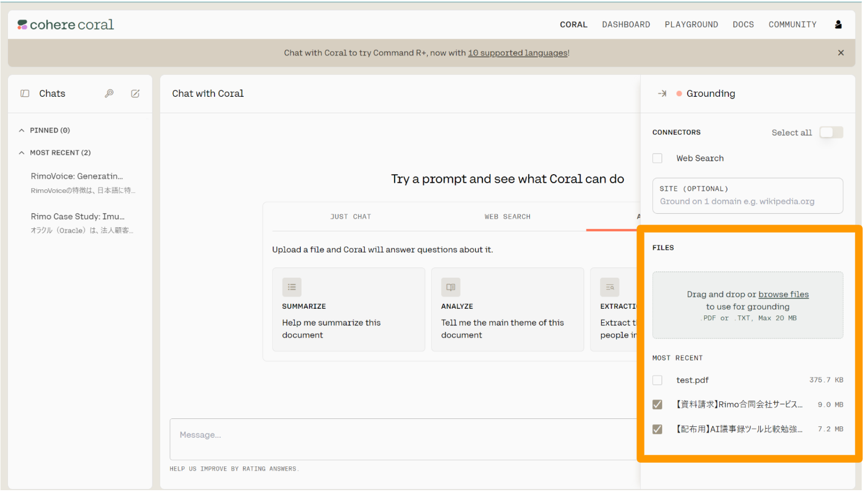Open the chat search icon

tap(109, 94)
